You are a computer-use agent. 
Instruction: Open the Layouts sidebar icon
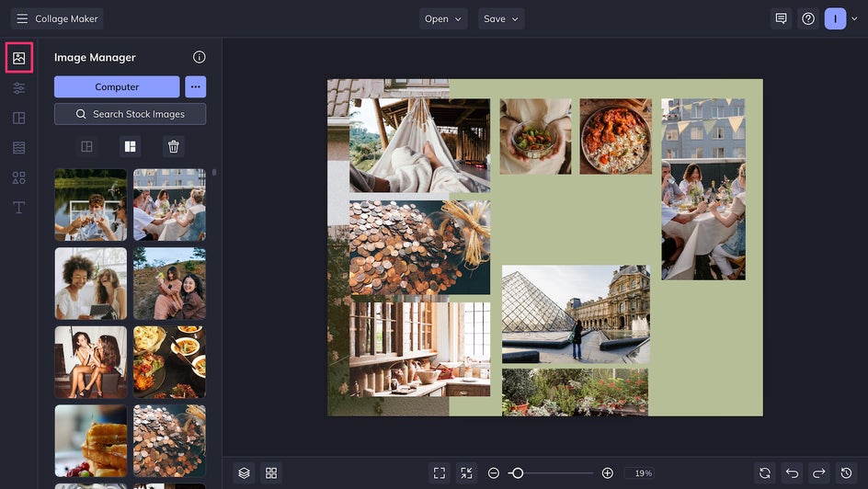18,118
